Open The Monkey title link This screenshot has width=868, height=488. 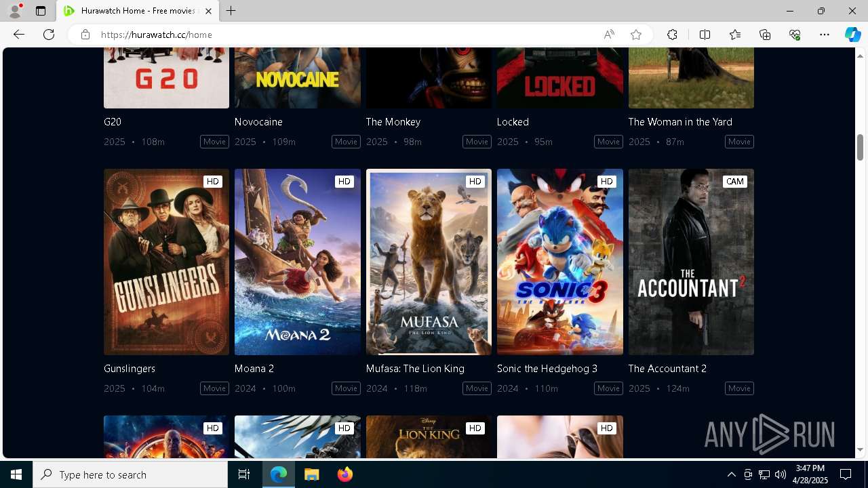pyautogui.click(x=393, y=122)
